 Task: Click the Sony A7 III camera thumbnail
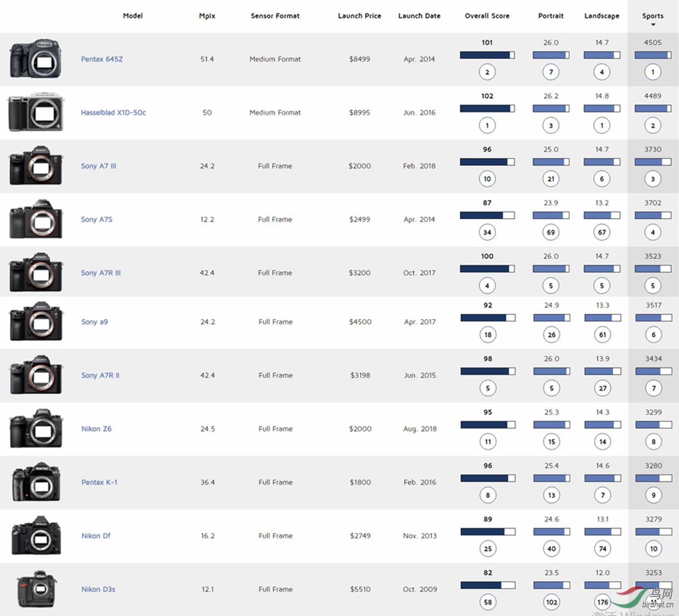(36, 166)
